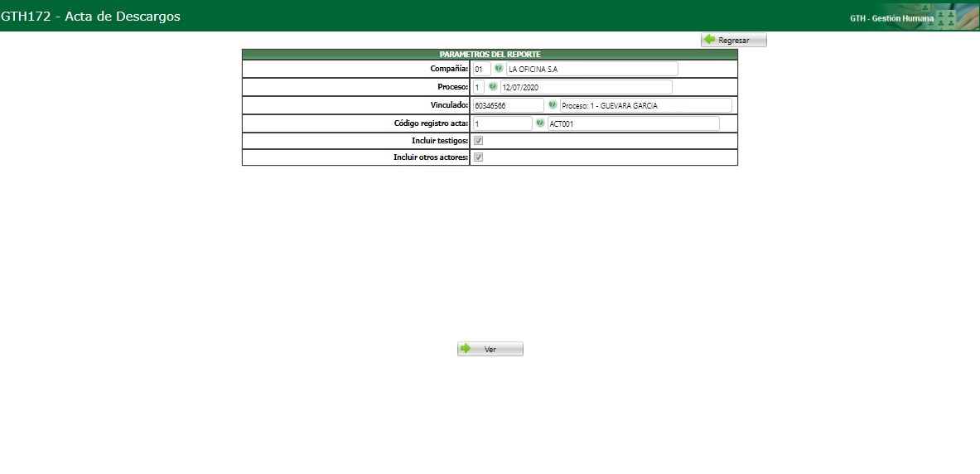The width and height of the screenshot is (980, 474).
Task: Open the Proceso lookup help icon
Action: 493,86
